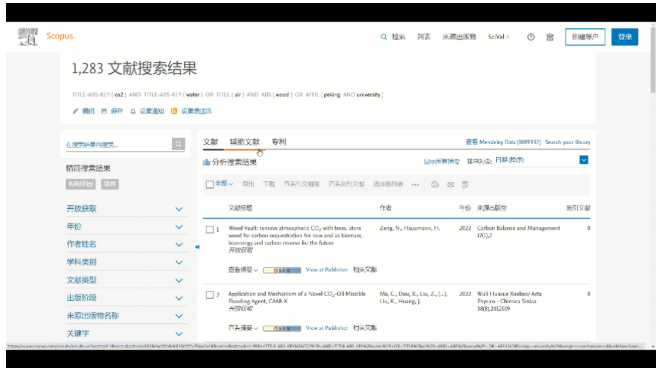
Task: Switch to the 辅助文献 tab
Action: pos(245,142)
